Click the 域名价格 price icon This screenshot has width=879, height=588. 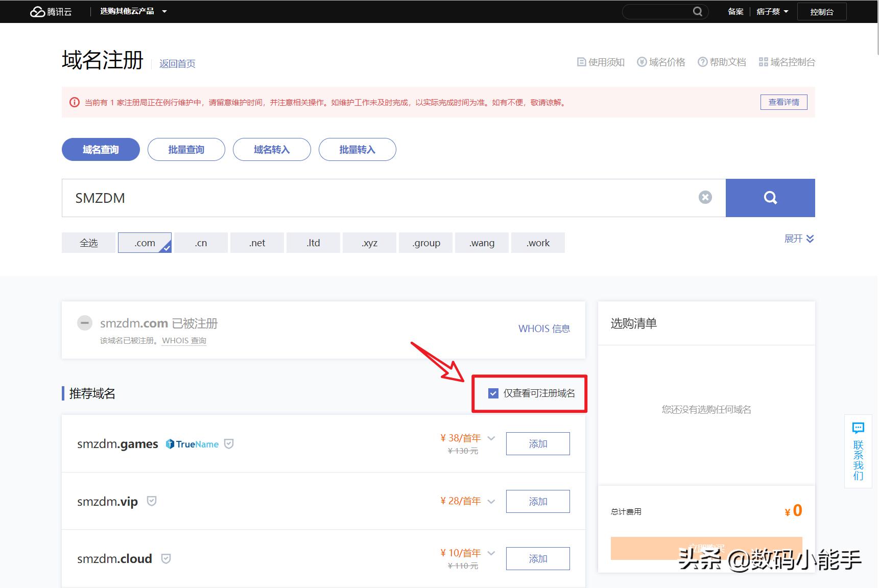pyautogui.click(x=642, y=62)
